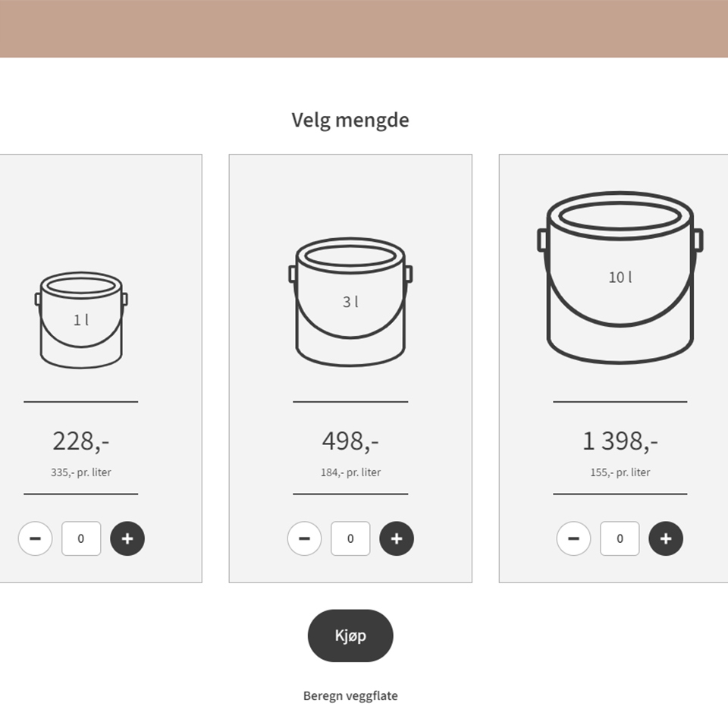The image size is (728, 728).
Task: Click the 155,- pr. liter label
Action: (620, 472)
